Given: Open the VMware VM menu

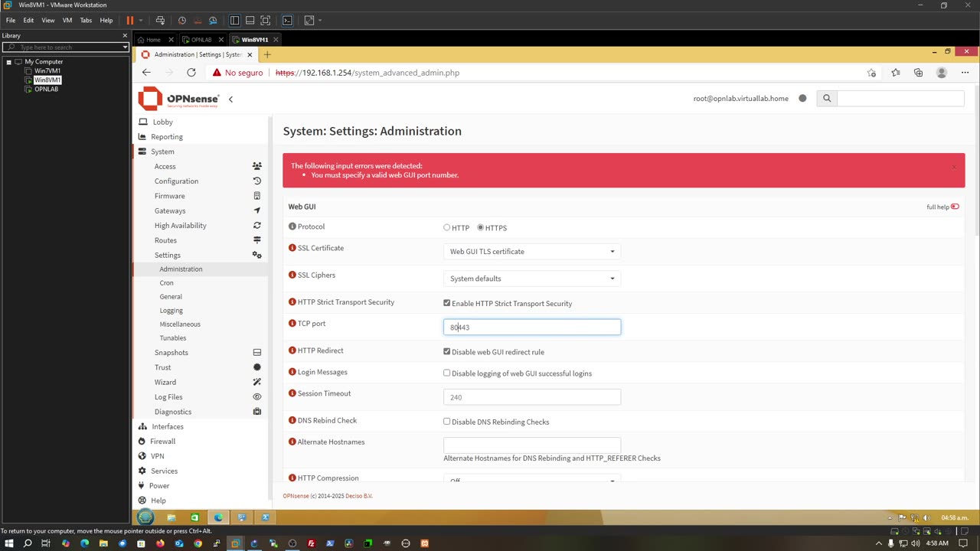Looking at the screenshot, I should tap(67, 21).
